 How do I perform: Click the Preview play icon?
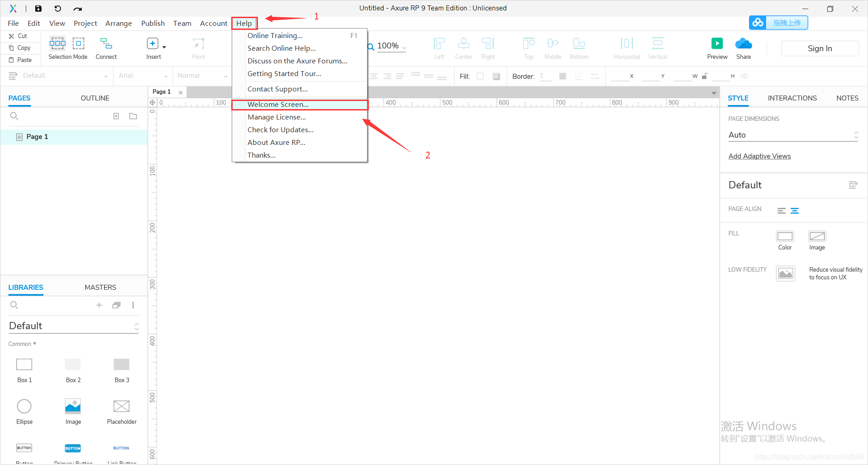pyautogui.click(x=717, y=43)
